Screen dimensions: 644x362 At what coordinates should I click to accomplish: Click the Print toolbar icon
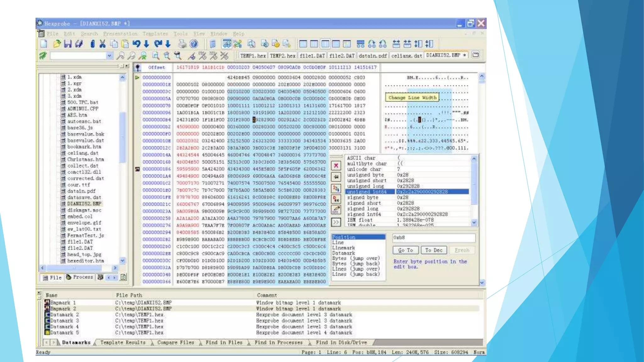point(182,44)
